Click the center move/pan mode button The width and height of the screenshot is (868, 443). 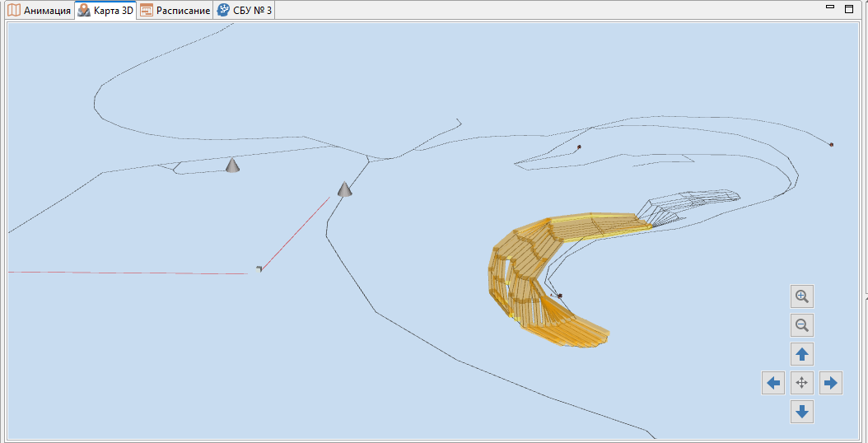click(x=802, y=383)
